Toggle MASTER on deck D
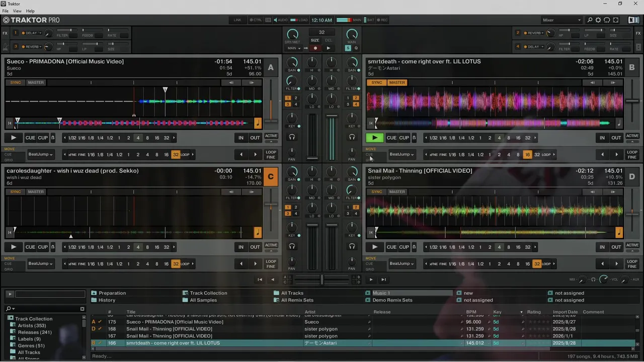The height and width of the screenshot is (362, 644). click(x=396, y=192)
